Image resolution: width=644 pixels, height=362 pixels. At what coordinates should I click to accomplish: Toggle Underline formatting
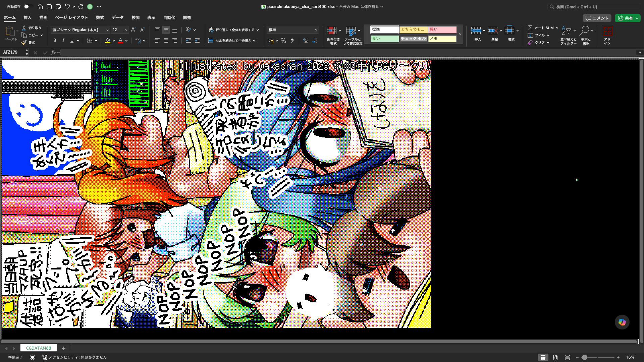point(72,41)
